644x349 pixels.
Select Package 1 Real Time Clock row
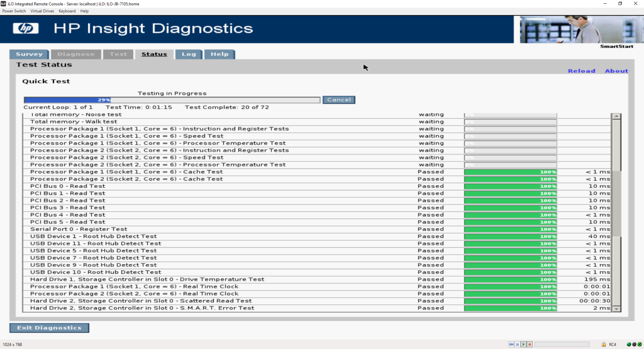click(317, 287)
